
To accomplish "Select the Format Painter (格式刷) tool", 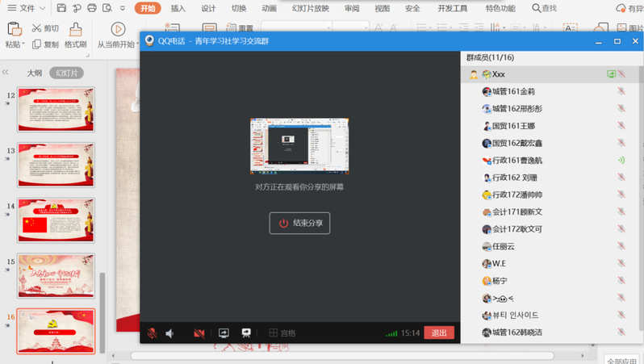I will tap(75, 36).
